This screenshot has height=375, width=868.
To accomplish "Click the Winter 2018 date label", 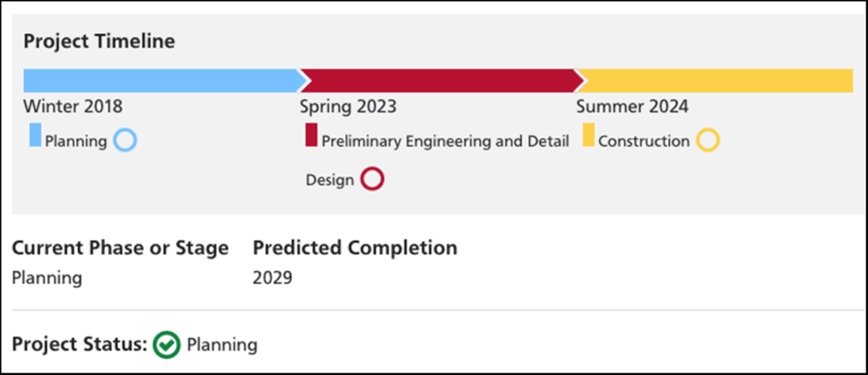I will pyautogui.click(x=73, y=107).
